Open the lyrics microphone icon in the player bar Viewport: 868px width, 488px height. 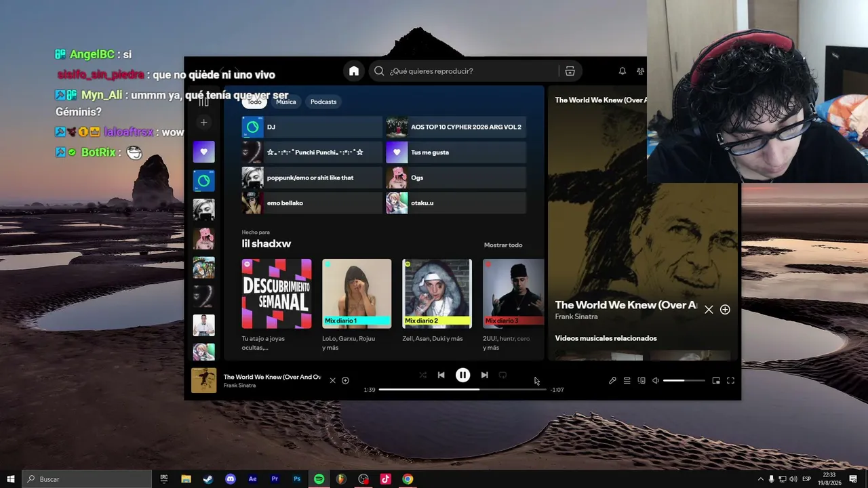(612, 381)
